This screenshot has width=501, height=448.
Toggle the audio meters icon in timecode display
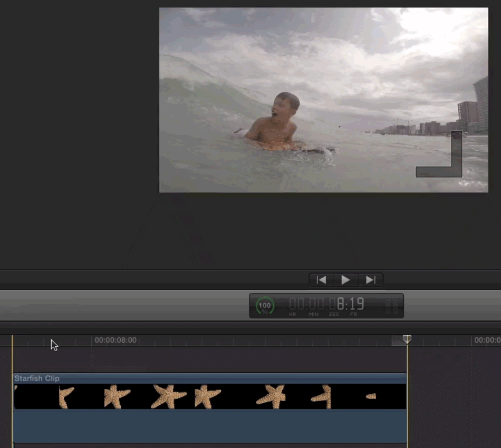point(392,306)
